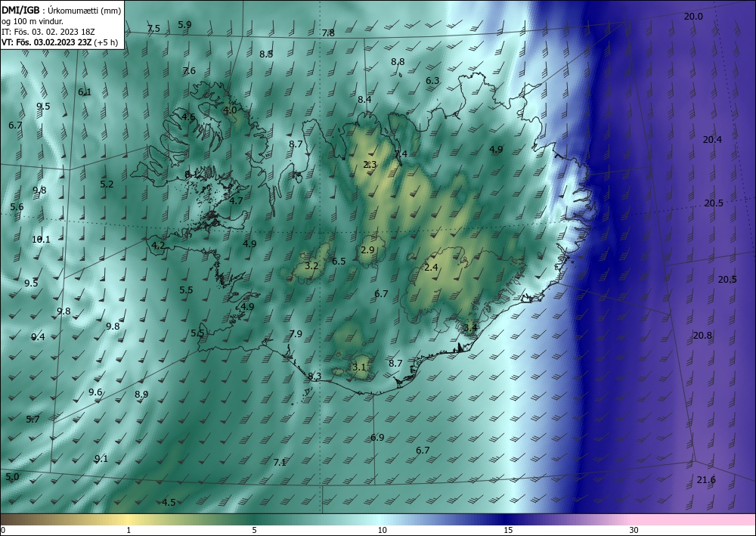Screen dimensions: 756x536
Task: Click the 3.1 value near the south coast
Action: (x=359, y=367)
